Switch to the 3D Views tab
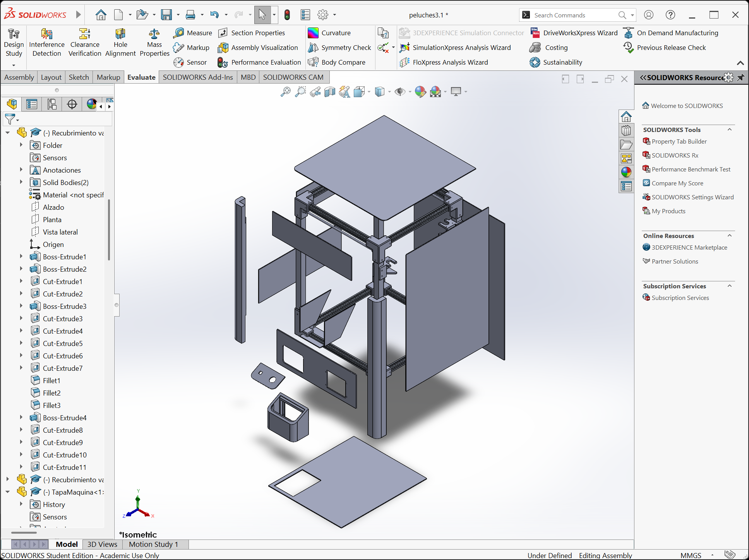 pos(102,545)
